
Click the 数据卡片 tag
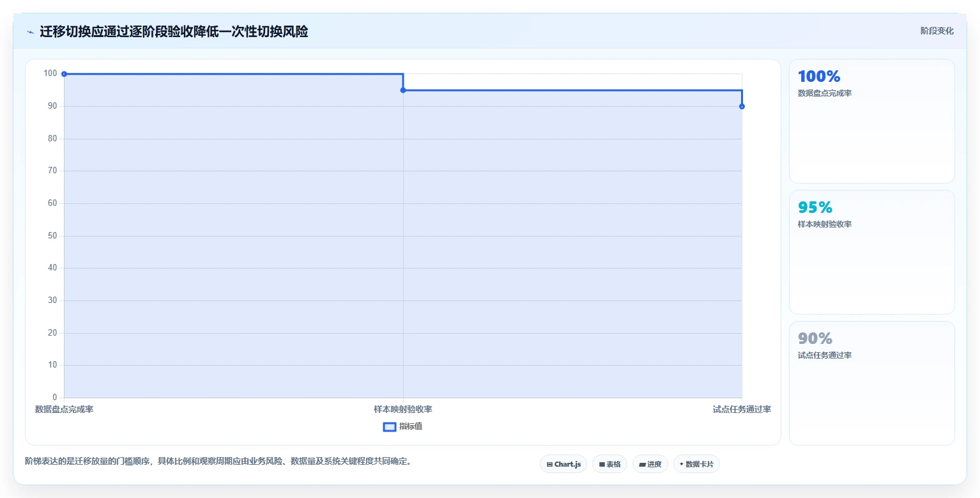coord(696,464)
